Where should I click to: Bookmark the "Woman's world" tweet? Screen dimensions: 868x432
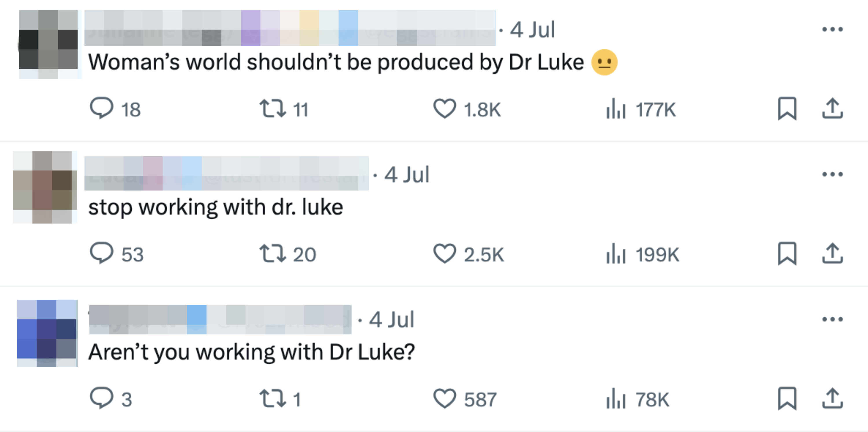coord(787,109)
